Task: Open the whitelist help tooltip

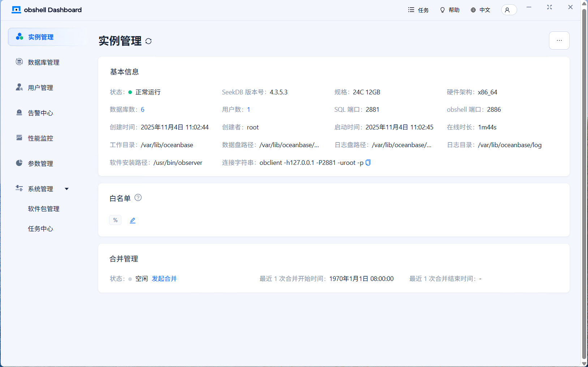Action: click(138, 197)
